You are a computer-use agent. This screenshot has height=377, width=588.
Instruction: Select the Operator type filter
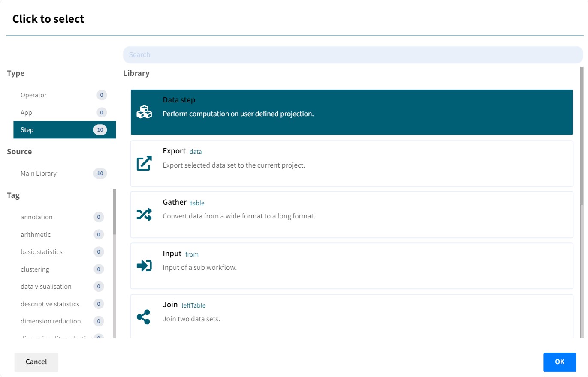point(64,95)
